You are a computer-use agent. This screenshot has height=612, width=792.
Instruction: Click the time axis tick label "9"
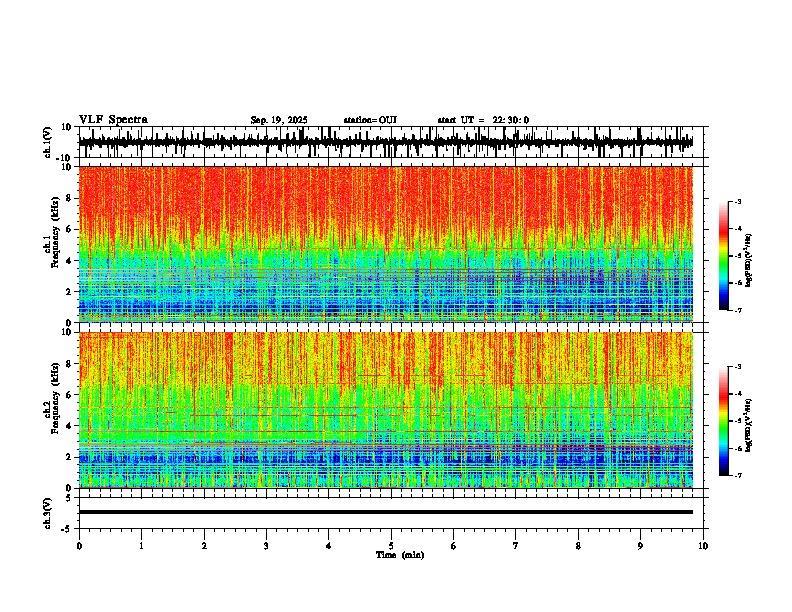click(640, 546)
